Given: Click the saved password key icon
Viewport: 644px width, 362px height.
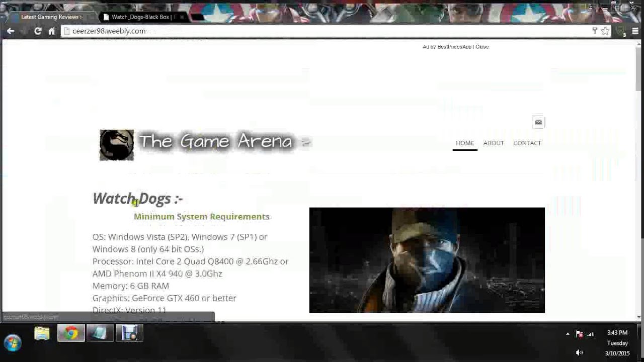Looking at the screenshot, I should 595,31.
